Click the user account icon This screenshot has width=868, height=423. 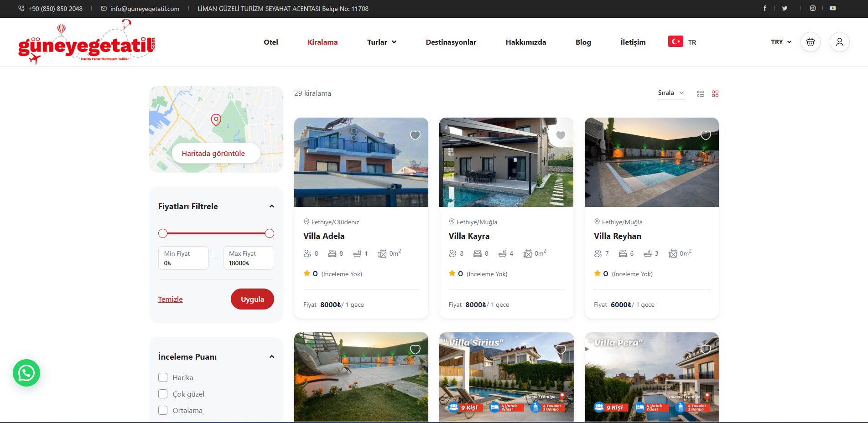pos(839,42)
